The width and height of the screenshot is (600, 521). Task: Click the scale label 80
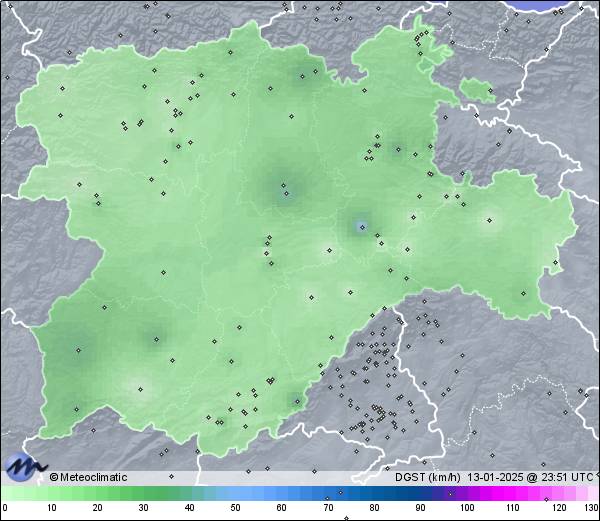[x=374, y=508]
